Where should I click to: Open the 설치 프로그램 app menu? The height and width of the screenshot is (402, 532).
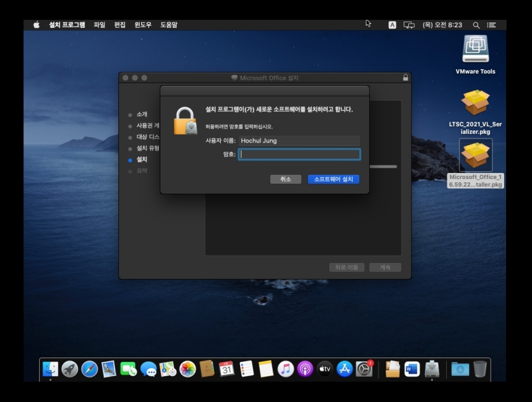click(x=67, y=25)
